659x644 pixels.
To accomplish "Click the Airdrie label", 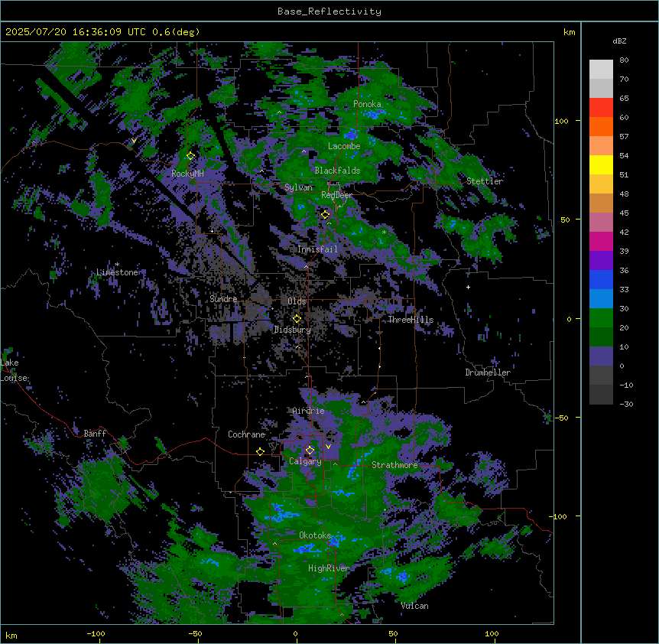I will tap(308, 411).
